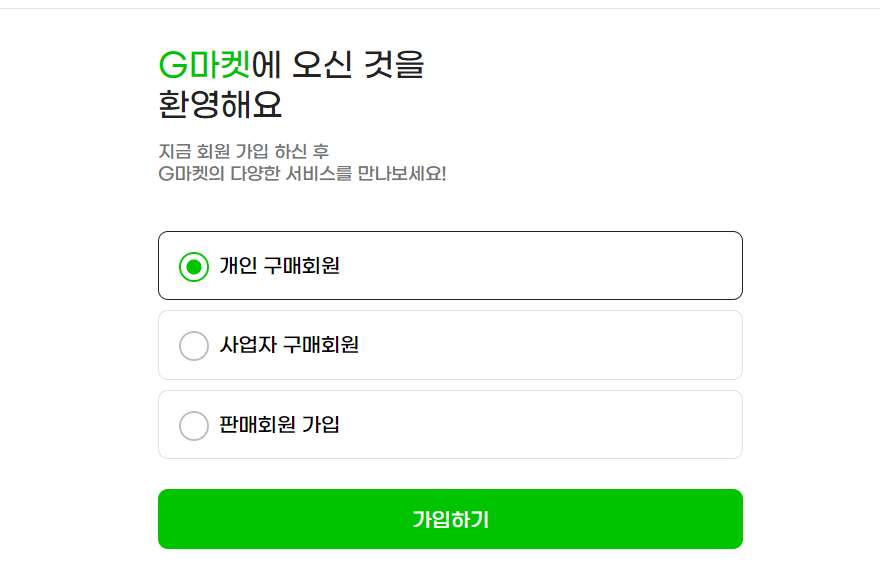880x588 pixels.
Task: Switch membership to seller by clicking 판매회원 가입
Action: [449, 424]
